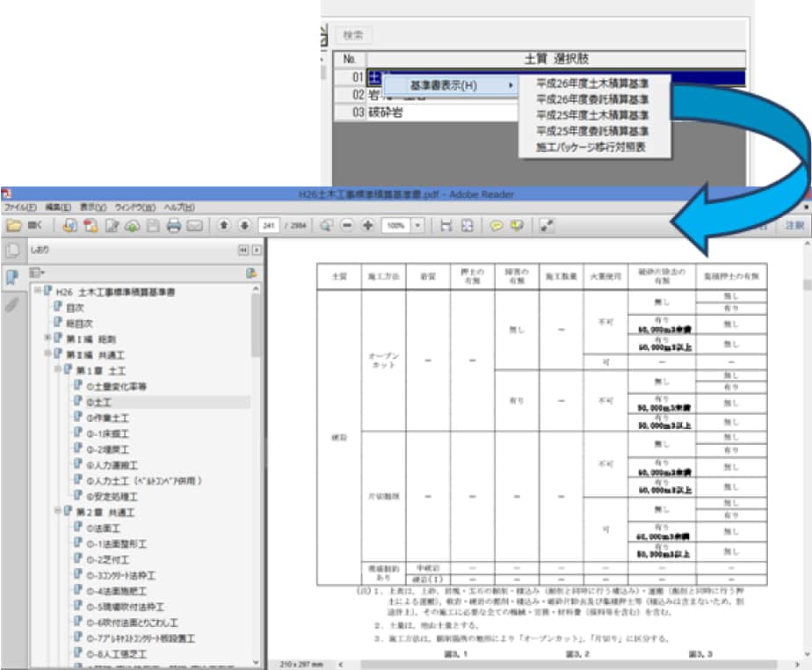
Task: Click the Zoom out minus icon
Action: pos(347,226)
